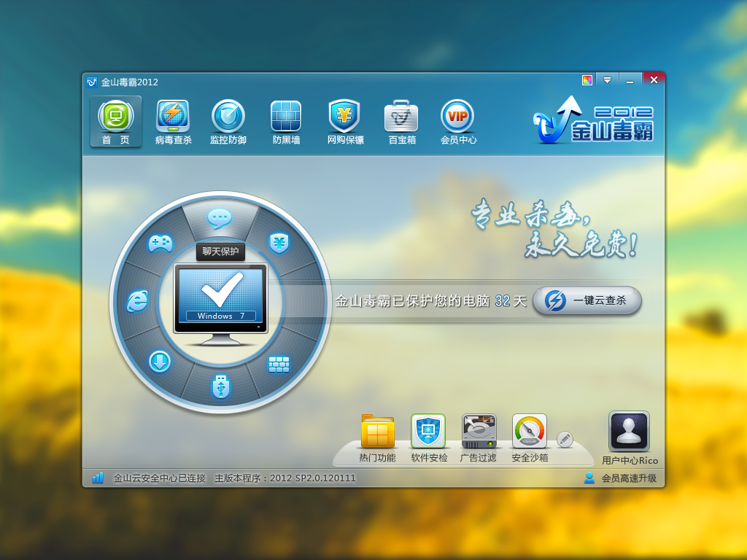The height and width of the screenshot is (560, 747).
Task: Click the Windows 7 monitor status image
Action: tap(221, 304)
